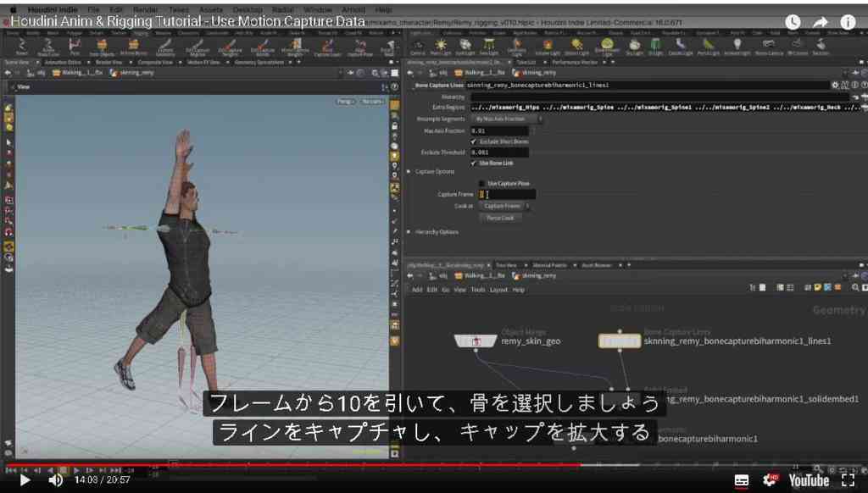Click the Force Cook button
This screenshot has height=493, width=868.
pyautogui.click(x=500, y=218)
